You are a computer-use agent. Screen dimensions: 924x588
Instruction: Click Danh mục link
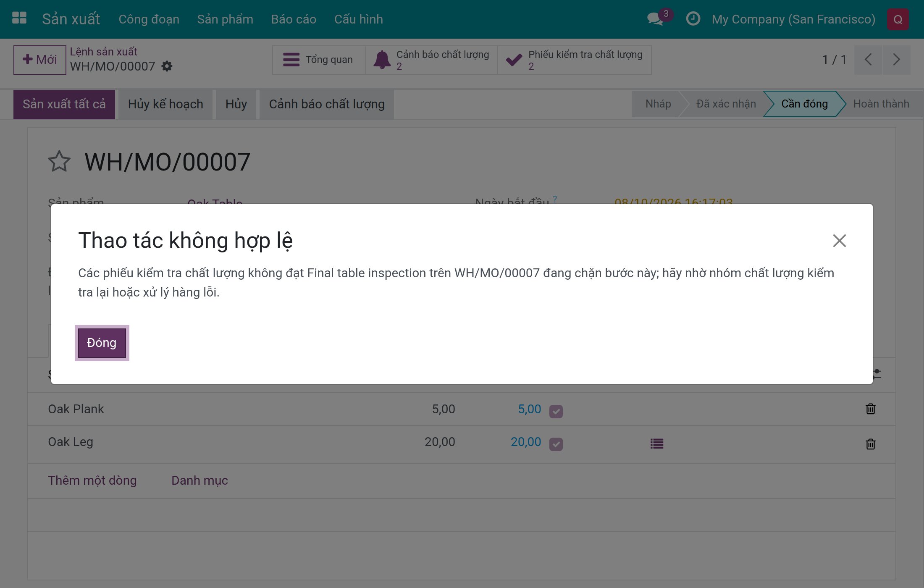coord(199,480)
